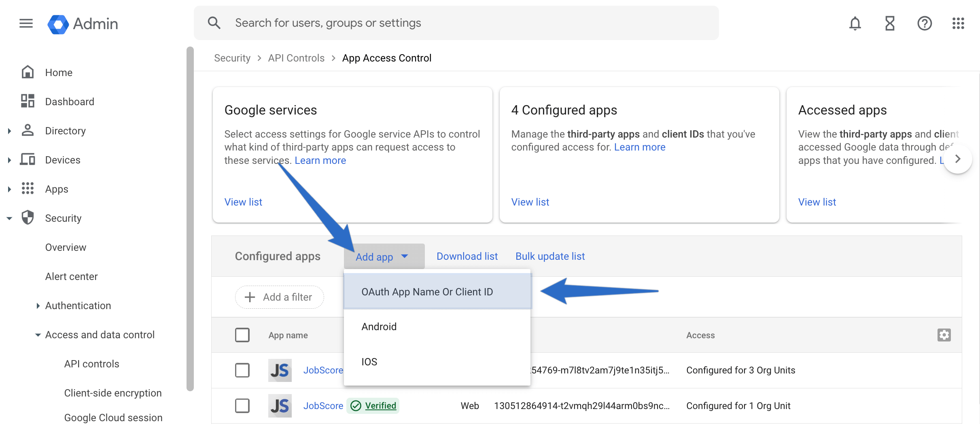Open the help question mark icon
This screenshot has height=441, width=980.
(925, 23)
